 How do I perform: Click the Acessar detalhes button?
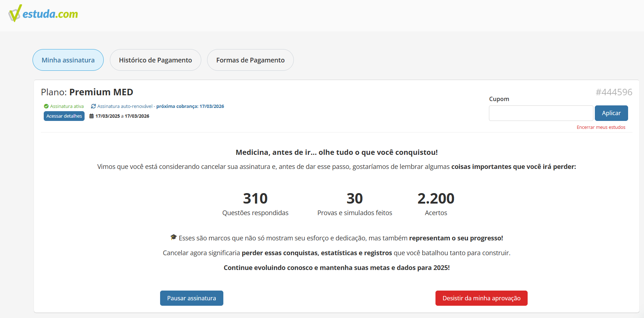click(x=64, y=116)
